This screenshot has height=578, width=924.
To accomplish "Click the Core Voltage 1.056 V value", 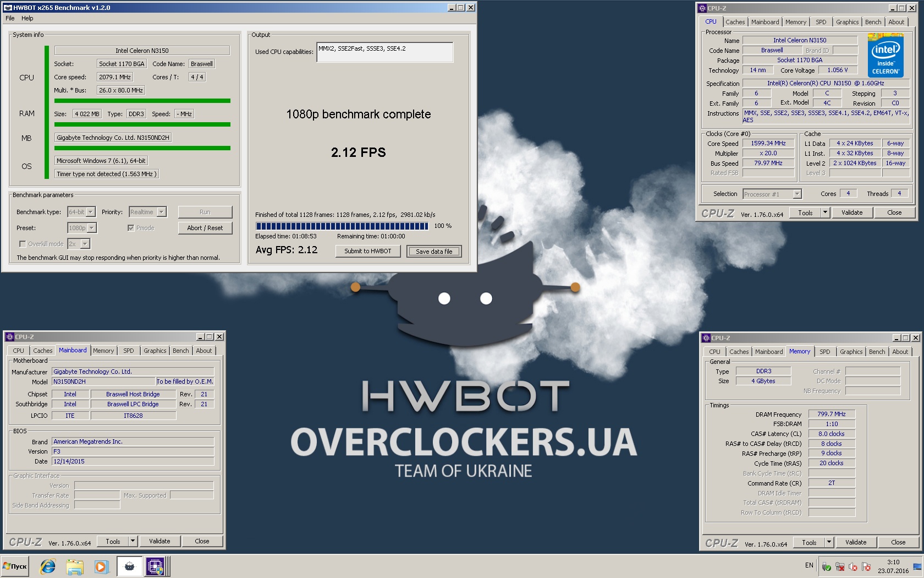I will (838, 70).
